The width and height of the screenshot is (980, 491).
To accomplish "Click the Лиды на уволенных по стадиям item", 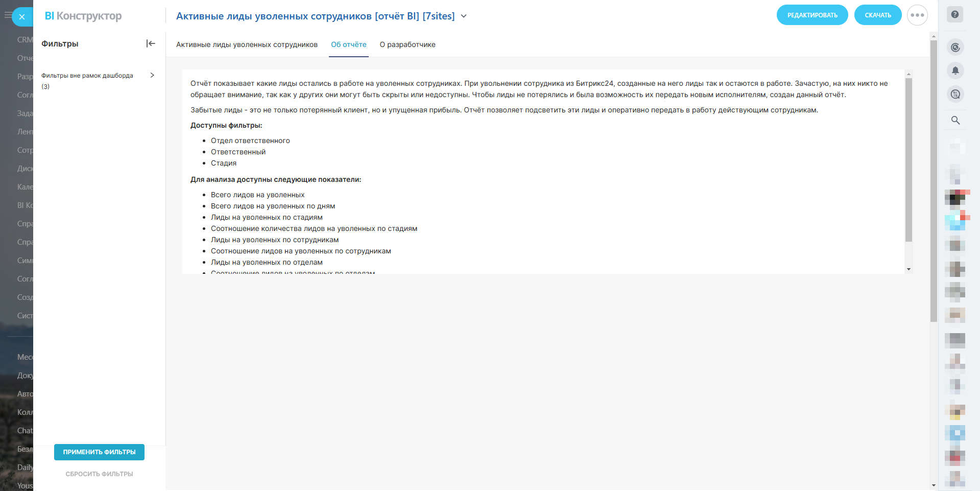I will point(267,217).
